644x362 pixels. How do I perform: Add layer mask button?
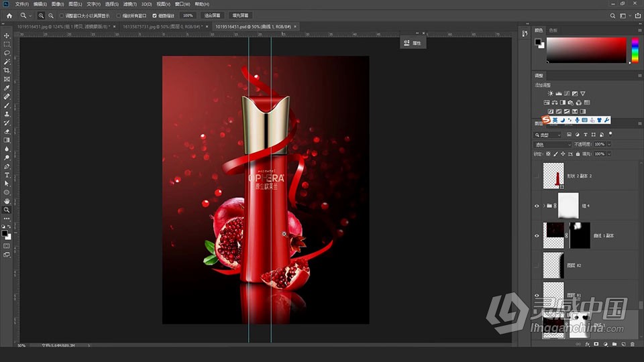596,345
